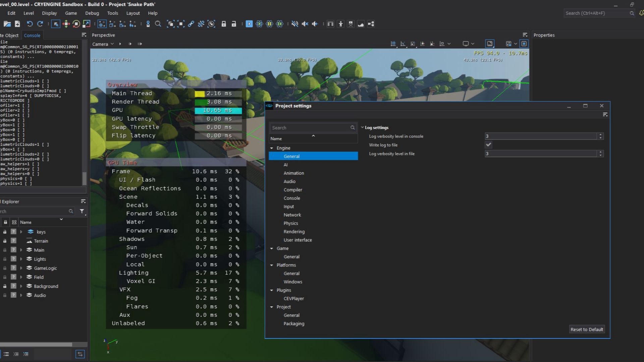Click the Log verbosity level in file field
Image resolution: width=644 pixels, height=362 pixels.
(541, 154)
